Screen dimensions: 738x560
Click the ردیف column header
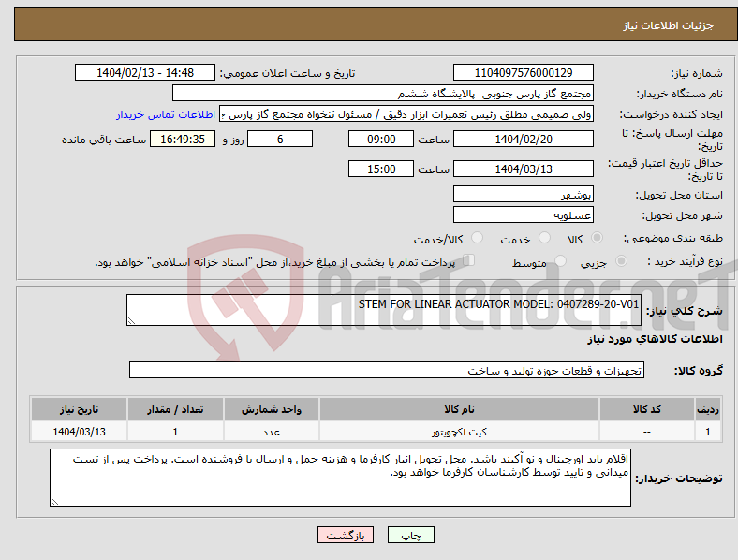(708, 409)
